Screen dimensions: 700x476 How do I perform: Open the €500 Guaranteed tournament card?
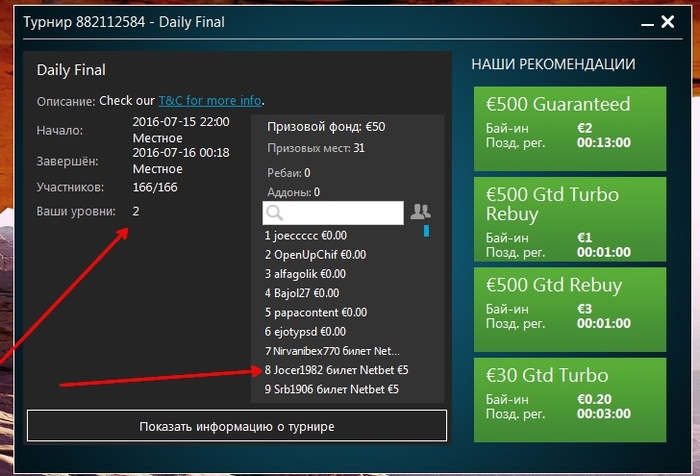[x=570, y=129]
